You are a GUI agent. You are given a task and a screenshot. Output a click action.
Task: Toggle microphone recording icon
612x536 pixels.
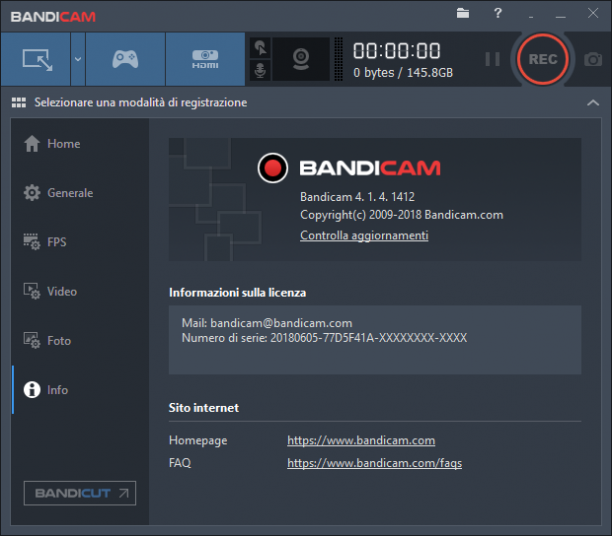(260, 71)
